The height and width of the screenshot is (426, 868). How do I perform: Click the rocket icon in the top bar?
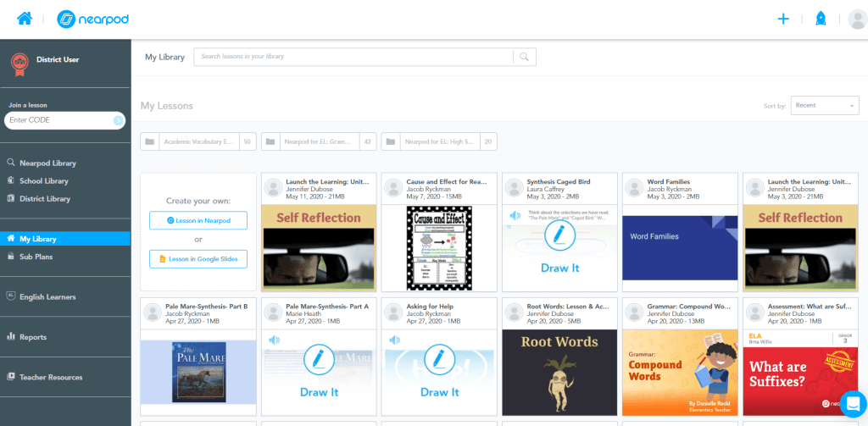820,19
